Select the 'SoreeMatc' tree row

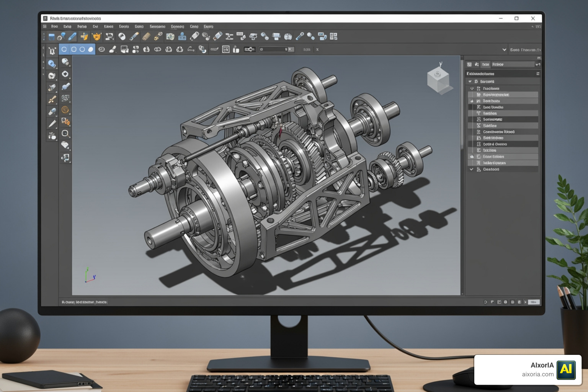pyautogui.click(x=503, y=119)
